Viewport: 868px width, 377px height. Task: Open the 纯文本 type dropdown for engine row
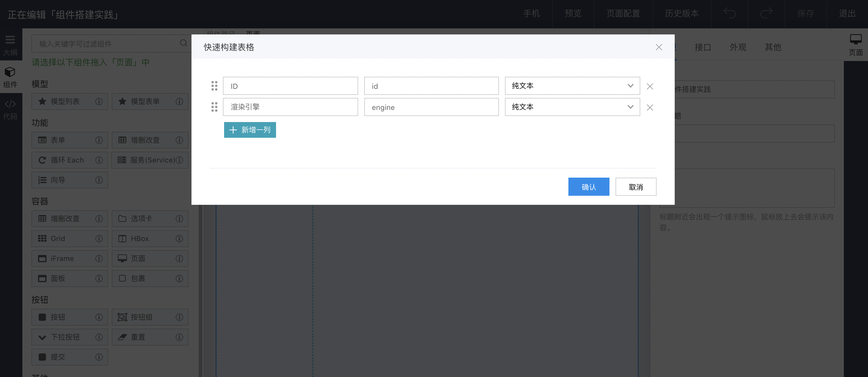click(572, 107)
